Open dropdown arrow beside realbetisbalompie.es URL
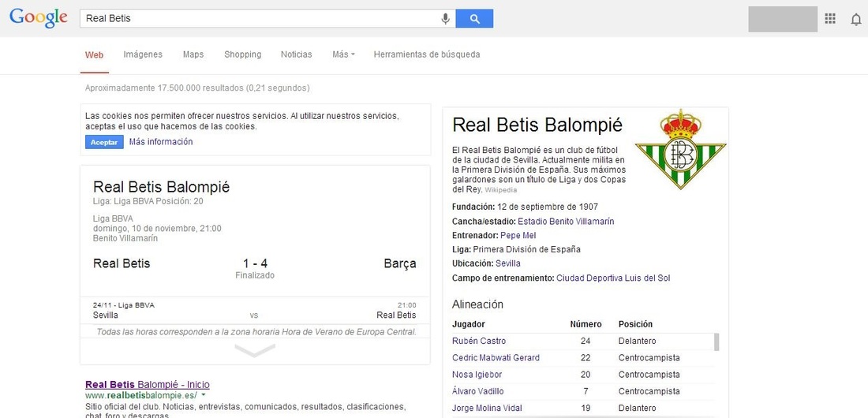 [x=204, y=395]
